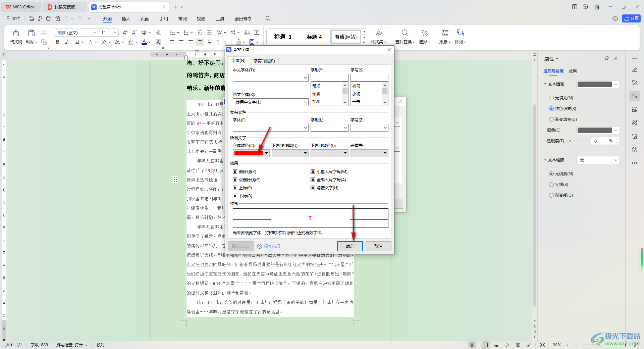Screen dimensions: 644x349
Task: Apply underline formatting in ribbon
Action: pyautogui.click(x=77, y=42)
